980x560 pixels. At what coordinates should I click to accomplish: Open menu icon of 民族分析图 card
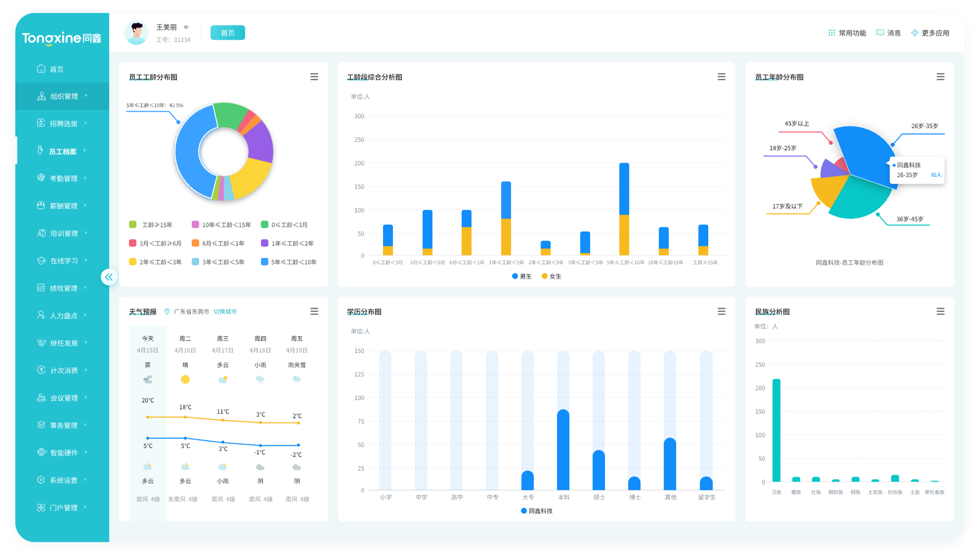(x=940, y=312)
